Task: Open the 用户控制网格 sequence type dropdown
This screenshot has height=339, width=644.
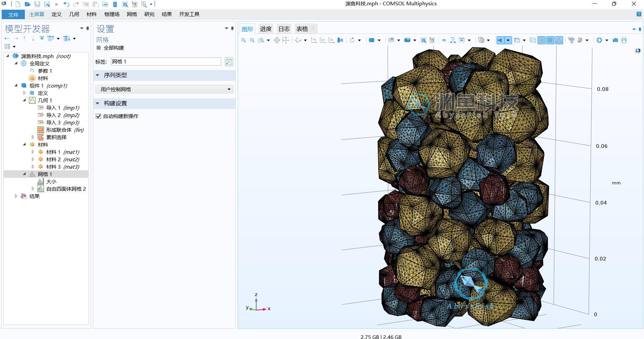Action: [x=164, y=90]
